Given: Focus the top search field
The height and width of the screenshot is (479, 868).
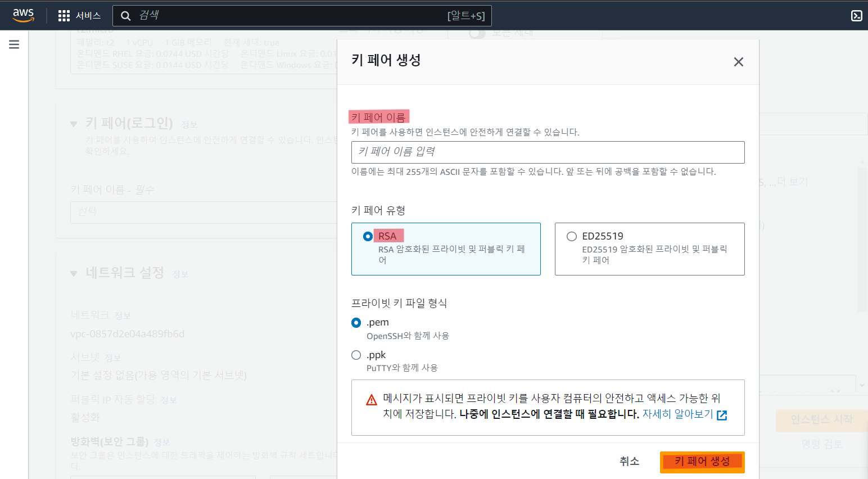Looking at the screenshot, I should [x=302, y=16].
